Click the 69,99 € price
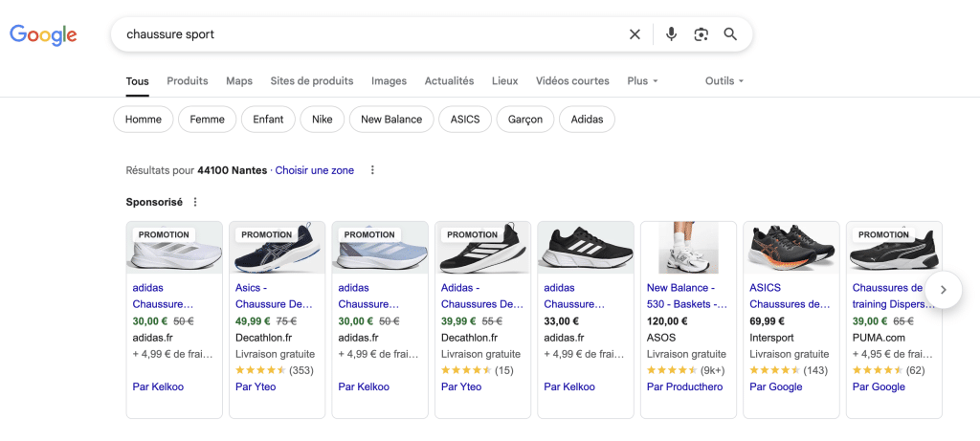The width and height of the screenshot is (980, 441). (x=767, y=321)
